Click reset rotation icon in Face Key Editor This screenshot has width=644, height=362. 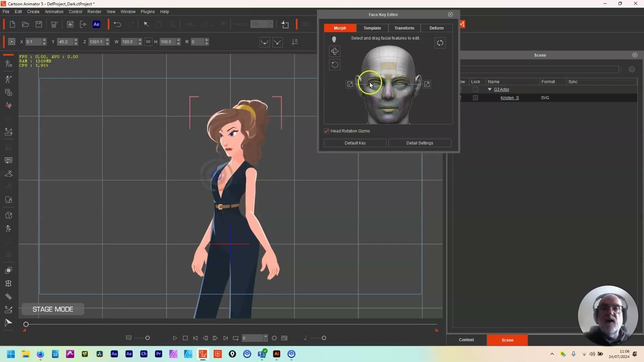335,64
